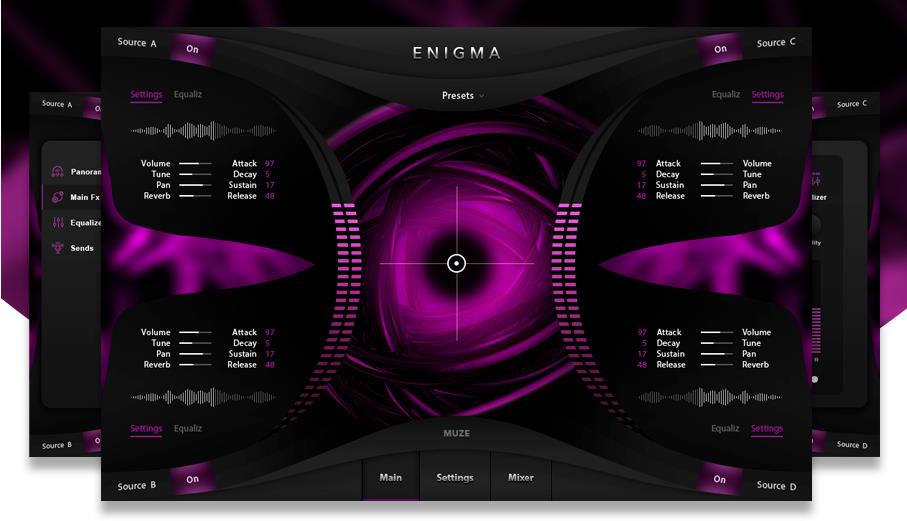The width and height of the screenshot is (907, 521).
Task: Click Source B's Sustain value 17
Action: point(270,354)
